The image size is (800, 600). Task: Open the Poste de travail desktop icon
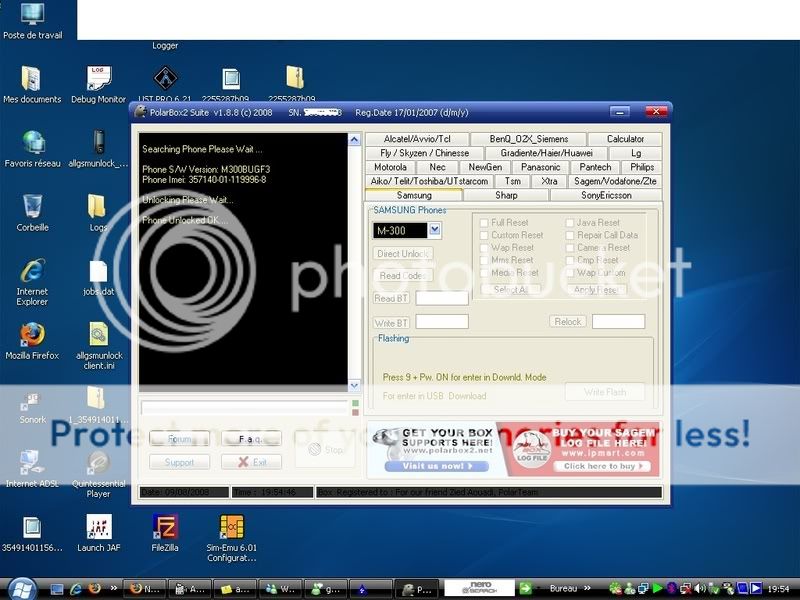(x=33, y=20)
